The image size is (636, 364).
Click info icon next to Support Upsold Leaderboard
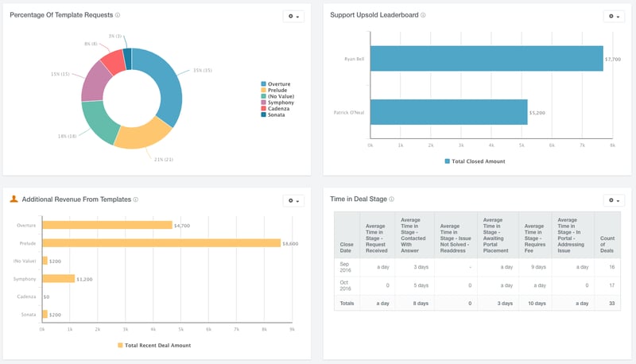(x=423, y=15)
